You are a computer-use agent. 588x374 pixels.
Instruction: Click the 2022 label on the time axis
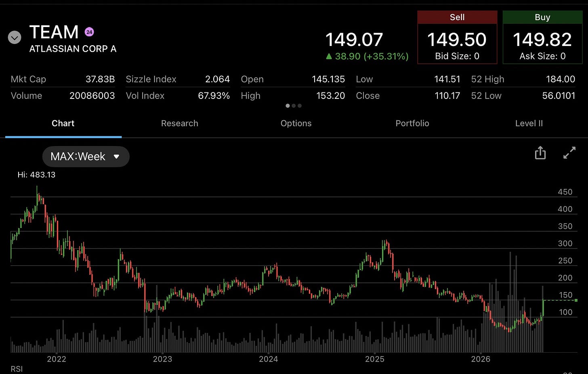click(57, 359)
